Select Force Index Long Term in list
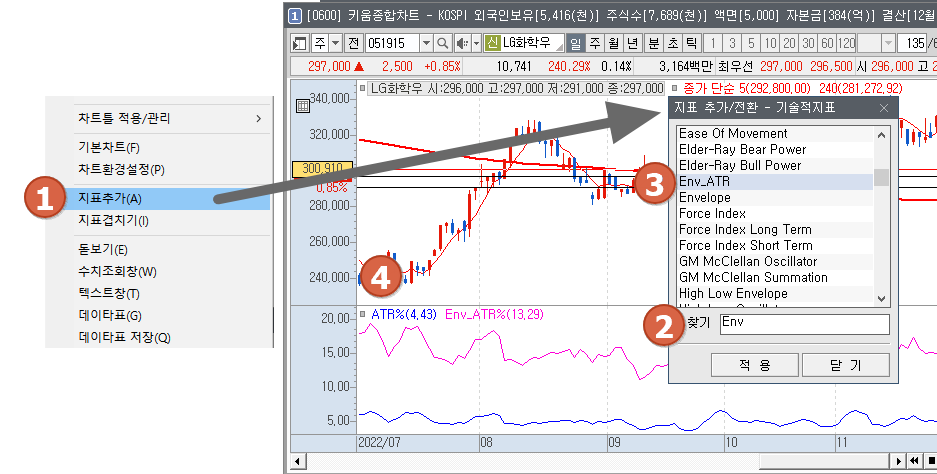 click(775, 230)
